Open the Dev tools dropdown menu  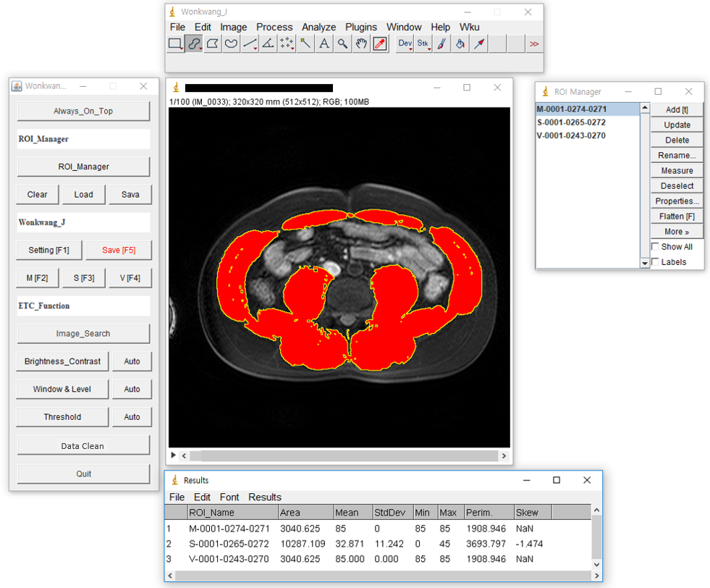coord(405,44)
